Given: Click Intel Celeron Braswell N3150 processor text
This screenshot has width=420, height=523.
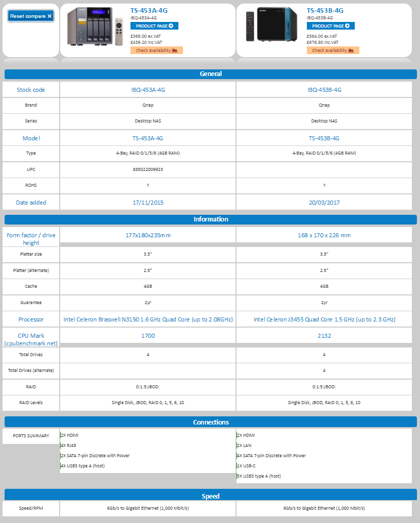Looking at the screenshot, I should [148, 319].
